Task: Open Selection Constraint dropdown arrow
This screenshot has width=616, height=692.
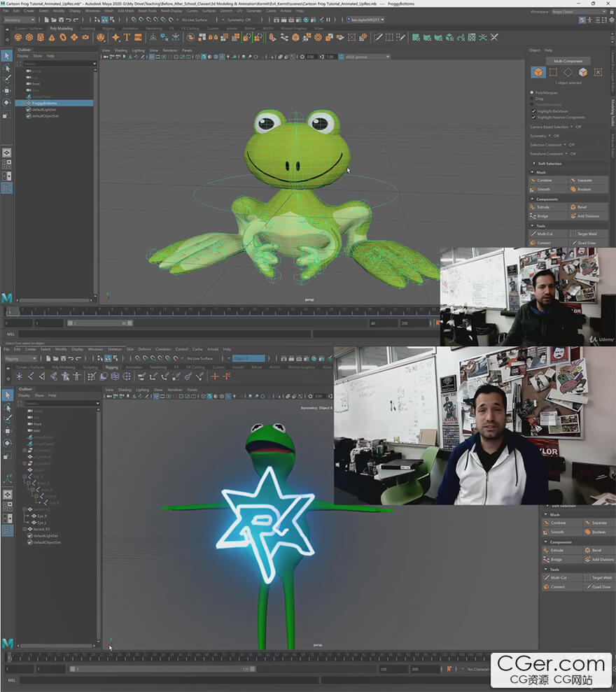Action: point(565,145)
